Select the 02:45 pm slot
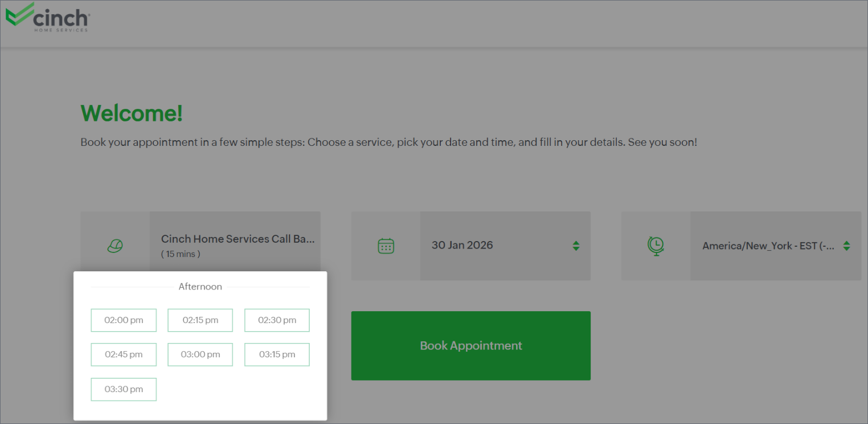The width and height of the screenshot is (868, 424). 124,354
